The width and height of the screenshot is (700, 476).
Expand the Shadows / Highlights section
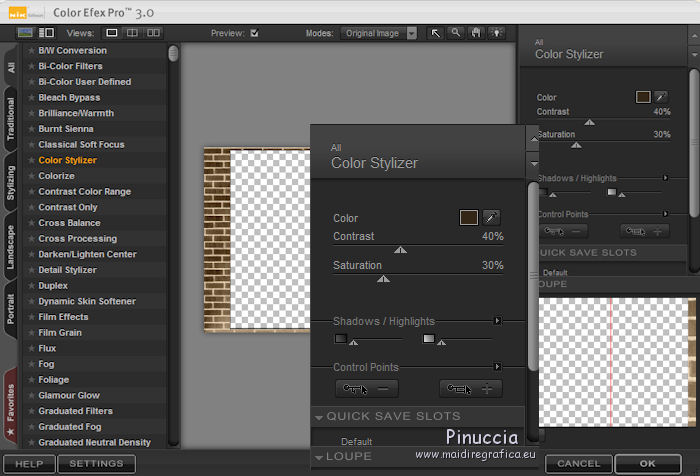(x=497, y=321)
